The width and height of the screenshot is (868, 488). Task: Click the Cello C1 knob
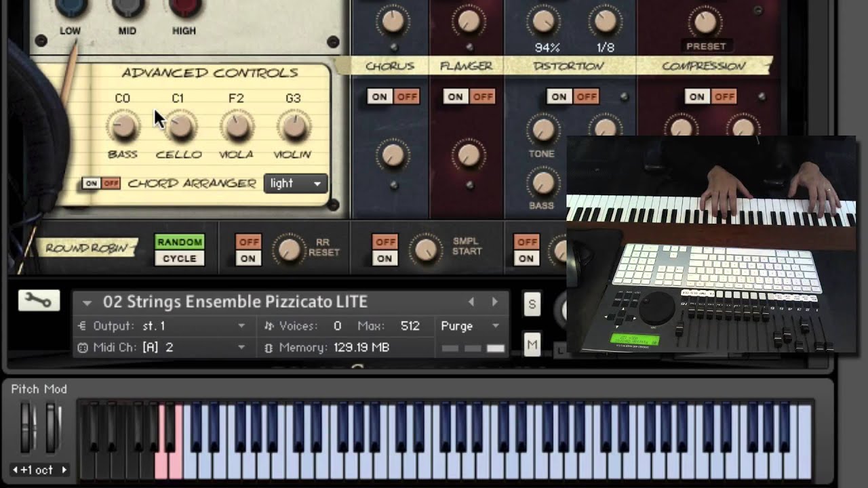pos(180,126)
